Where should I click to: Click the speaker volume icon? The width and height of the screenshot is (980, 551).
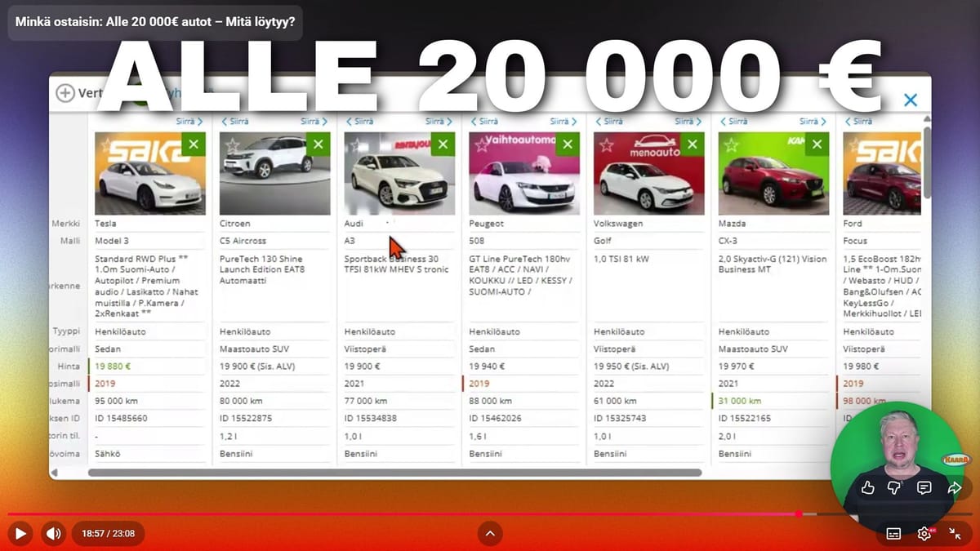click(x=54, y=533)
